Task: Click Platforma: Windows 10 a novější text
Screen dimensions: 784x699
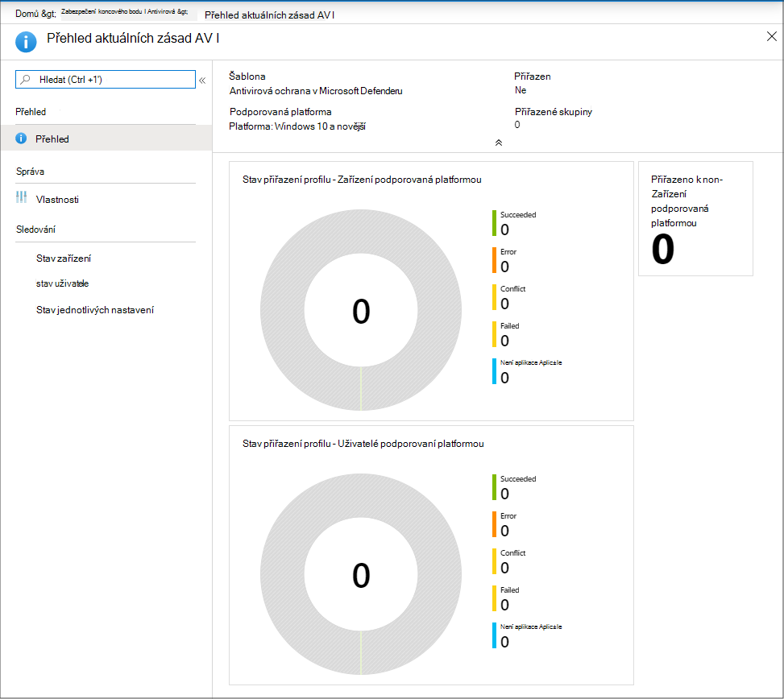Action: point(297,126)
